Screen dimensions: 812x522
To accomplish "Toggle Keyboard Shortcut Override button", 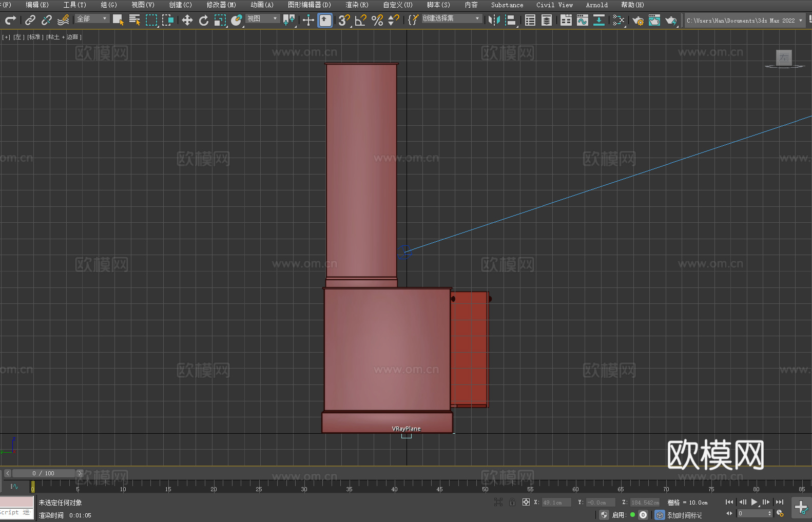I will [x=325, y=20].
